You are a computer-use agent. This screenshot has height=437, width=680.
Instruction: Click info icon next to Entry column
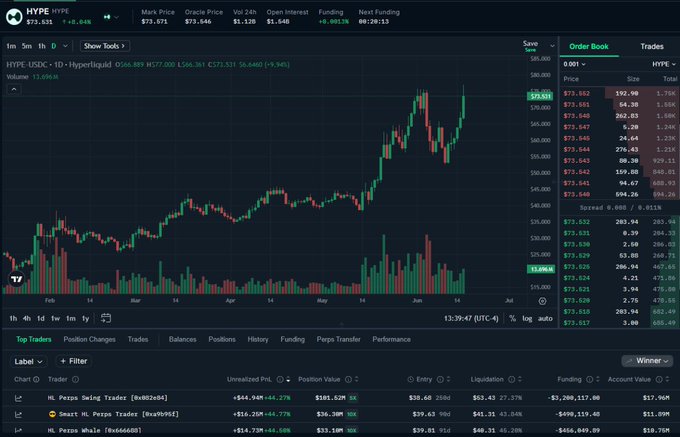click(440, 380)
